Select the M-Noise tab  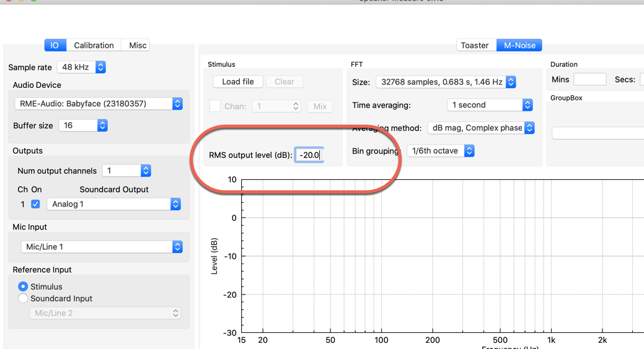(x=519, y=45)
